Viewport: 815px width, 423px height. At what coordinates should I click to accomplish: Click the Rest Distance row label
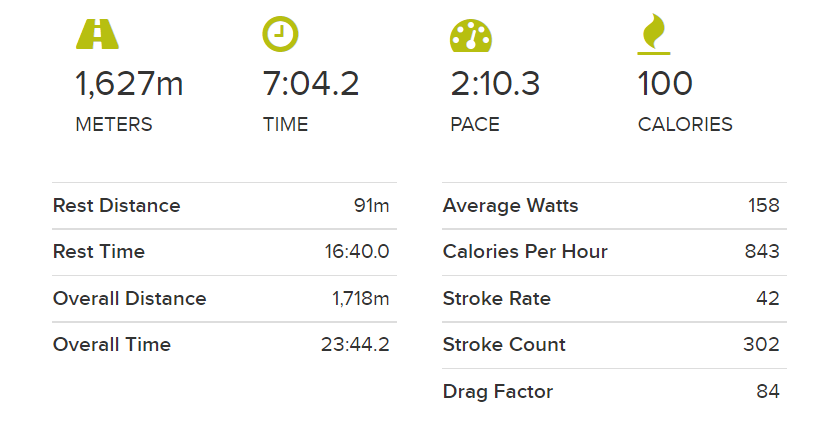pos(116,206)
